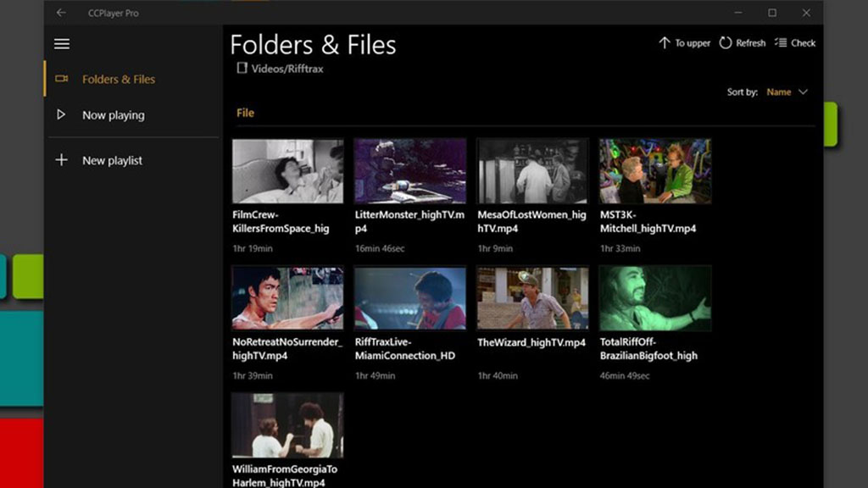The height and width of the screenshot is (488, 868).
Task: Select Folders & Files in sidebar
Action: [x=133, y=79]
